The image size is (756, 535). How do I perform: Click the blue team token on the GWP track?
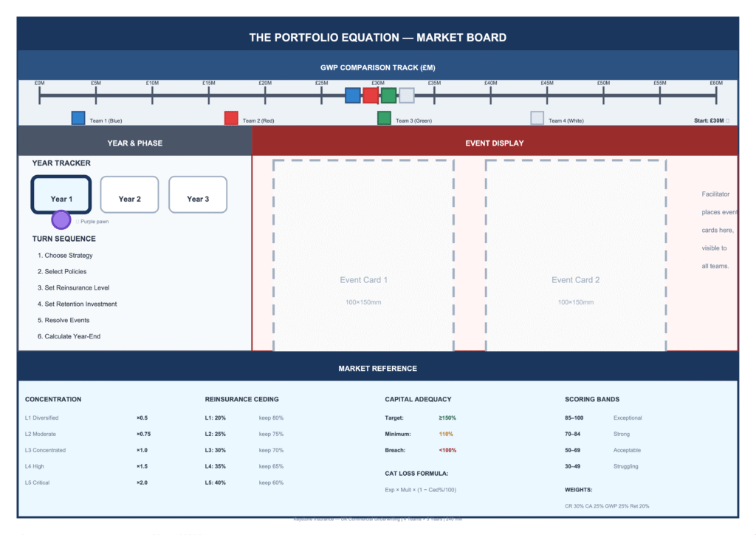[353, 95]
